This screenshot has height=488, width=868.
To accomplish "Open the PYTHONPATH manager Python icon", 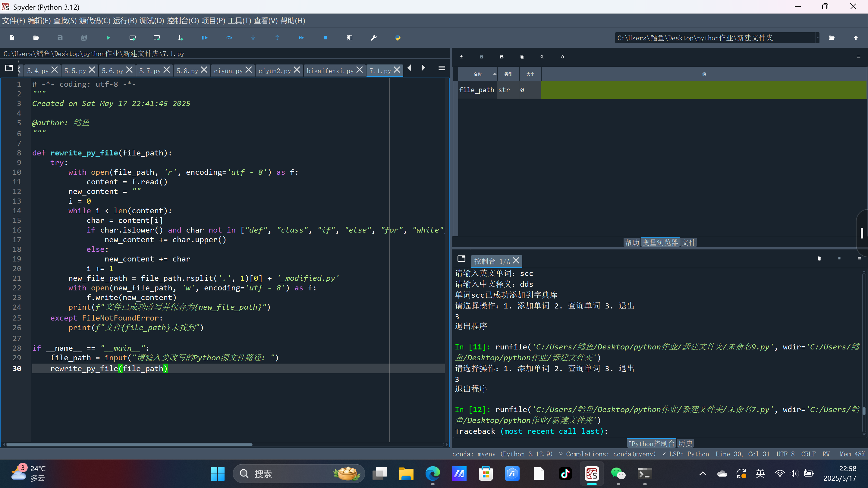I will pos(398,38).
